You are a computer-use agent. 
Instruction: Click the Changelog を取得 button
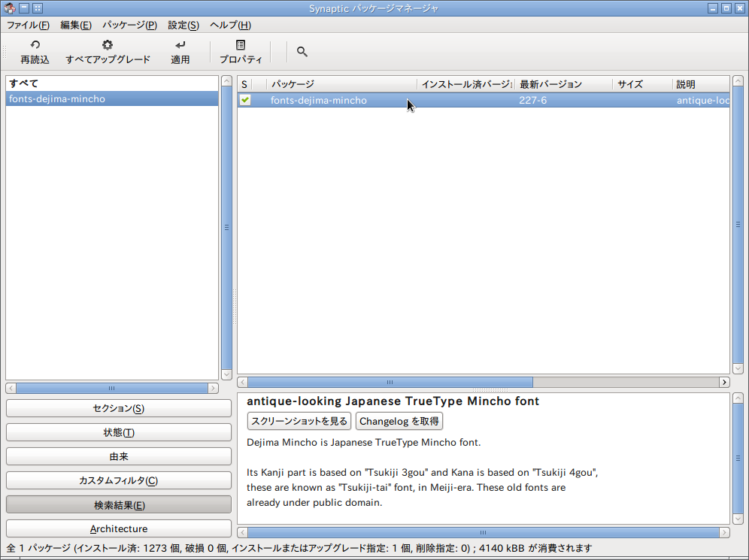point(399,421)
